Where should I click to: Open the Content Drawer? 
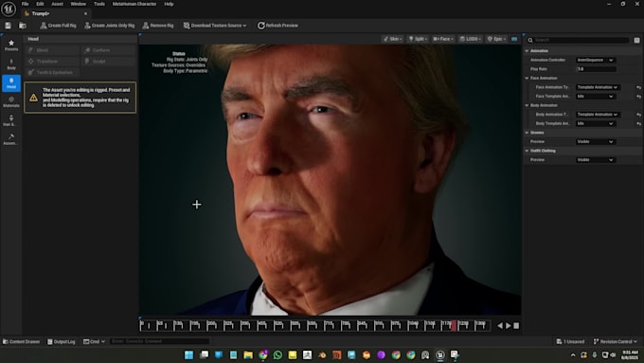[x=22, y=341]
